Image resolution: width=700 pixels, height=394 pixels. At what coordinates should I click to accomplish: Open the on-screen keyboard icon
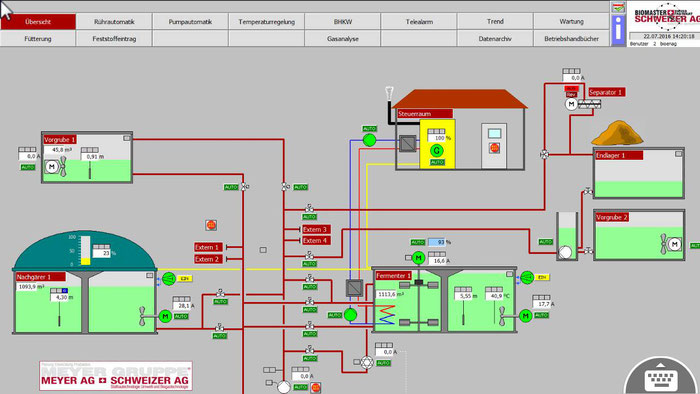click(662, 380)
